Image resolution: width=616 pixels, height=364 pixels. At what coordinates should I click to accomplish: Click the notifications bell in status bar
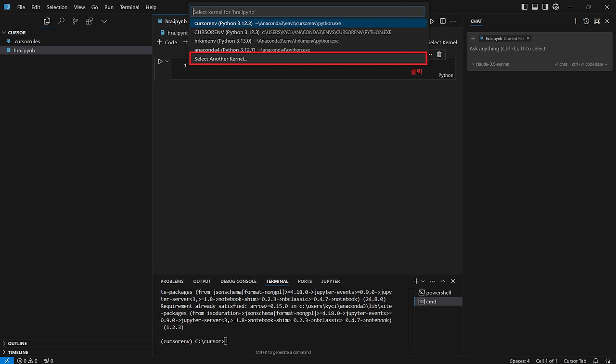[x=595, y=361]
